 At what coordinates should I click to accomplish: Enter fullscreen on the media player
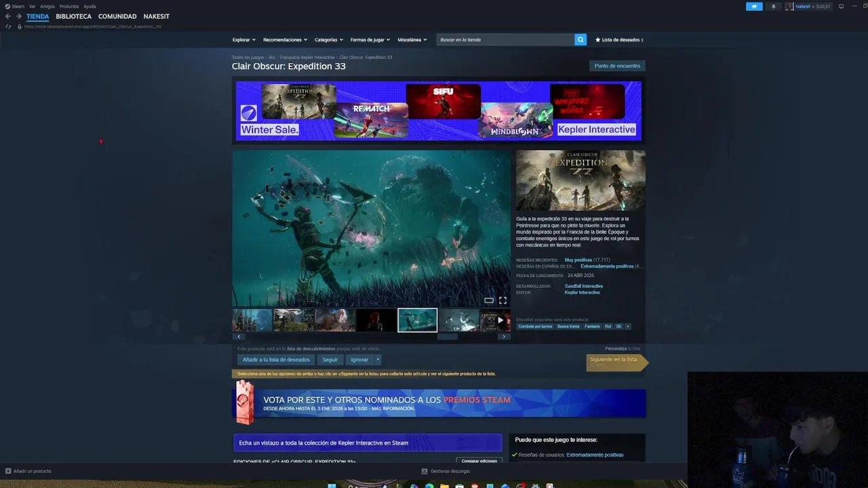click(x=502, y=300)
